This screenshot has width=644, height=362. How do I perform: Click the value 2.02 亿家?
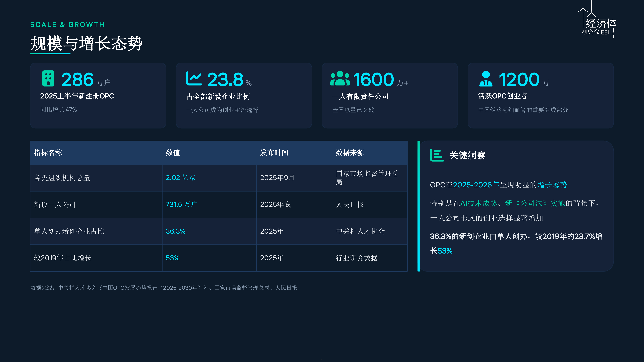click(180, 178)
